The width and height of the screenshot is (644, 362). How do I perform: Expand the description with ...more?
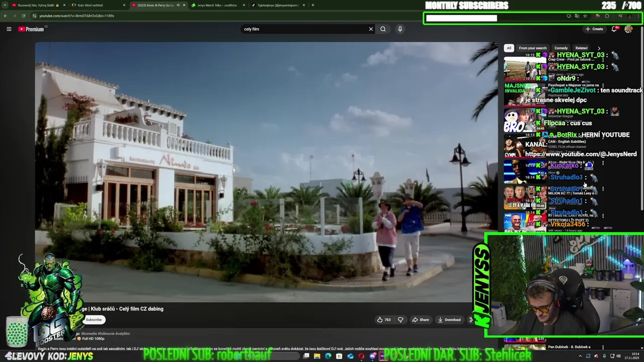click(489, 348)
